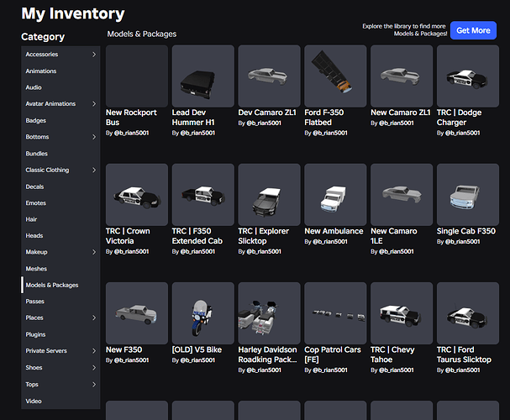Click the Lead Dev Hummer H1 title
Viewport: 510px width, 420px height.
point(193,118)
